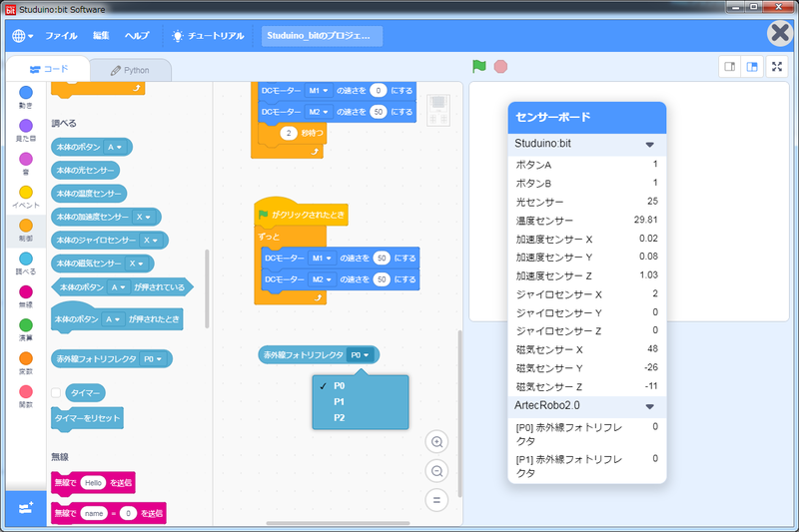This screenshot has height=532, width=799.
Task: Toggle the タイマー checkbox
Action: [56, 392]
